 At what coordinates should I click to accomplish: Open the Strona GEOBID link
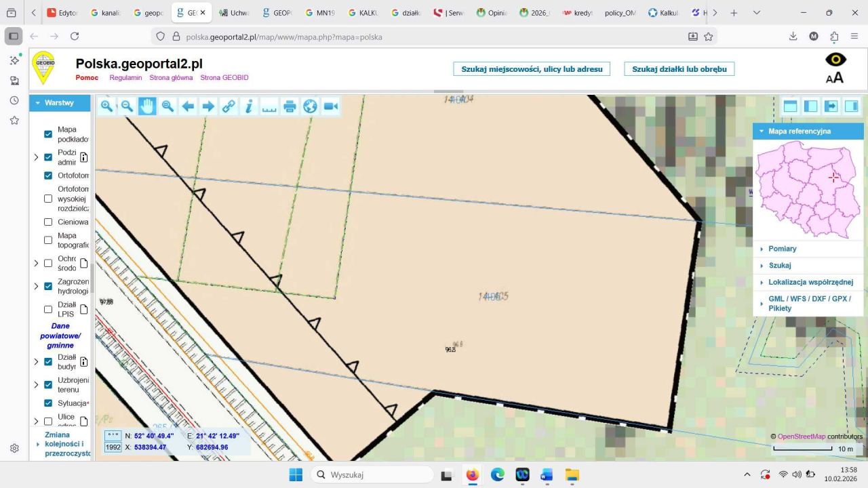coord(224,78)
